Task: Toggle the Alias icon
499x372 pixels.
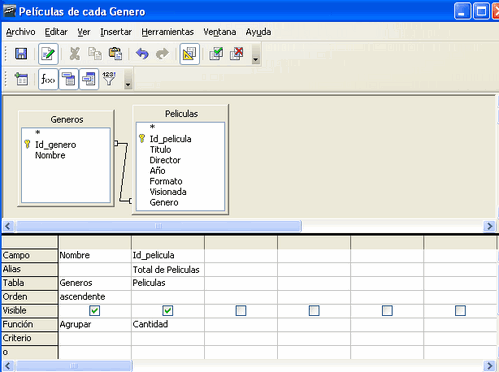Action: tap(89, 79)
